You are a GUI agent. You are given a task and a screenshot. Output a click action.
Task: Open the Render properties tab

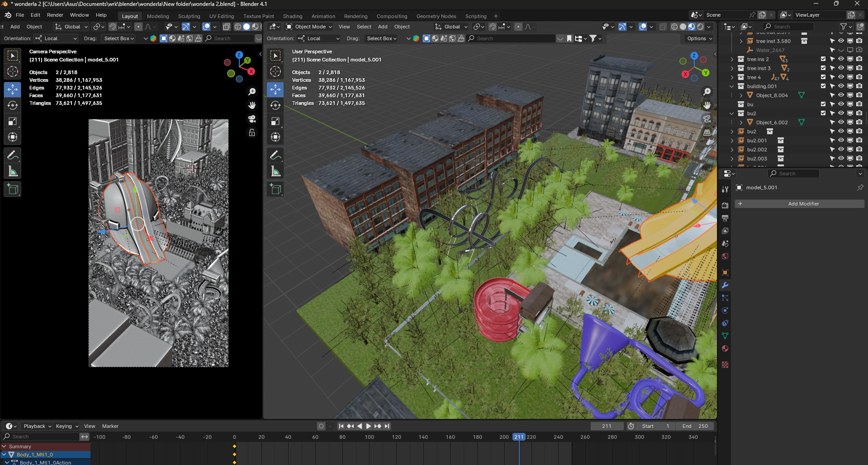click(725, 205)
